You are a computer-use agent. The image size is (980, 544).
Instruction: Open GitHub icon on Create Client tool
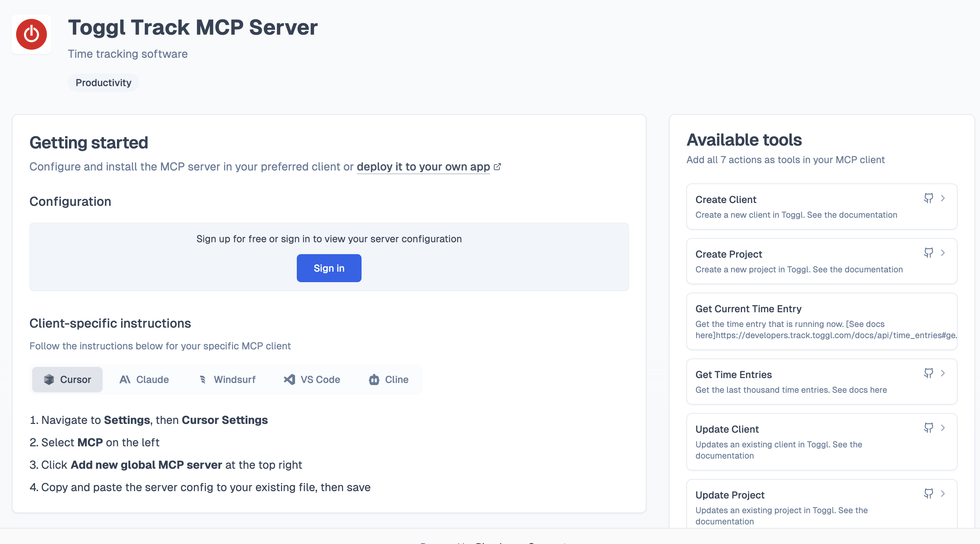point(928,198)
